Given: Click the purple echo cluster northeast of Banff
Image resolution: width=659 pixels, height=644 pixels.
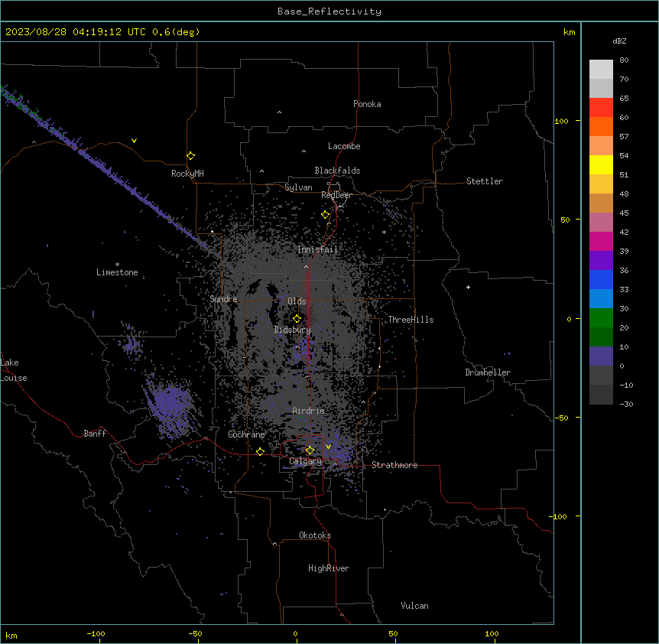Looking at the screenshot, I should [x=171, y=405].
